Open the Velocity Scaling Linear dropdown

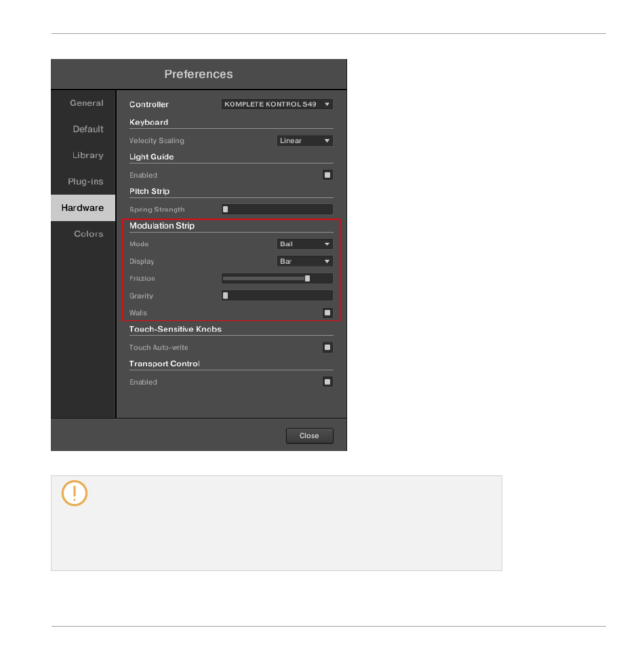pyautogui.click(x=305, y=140)
